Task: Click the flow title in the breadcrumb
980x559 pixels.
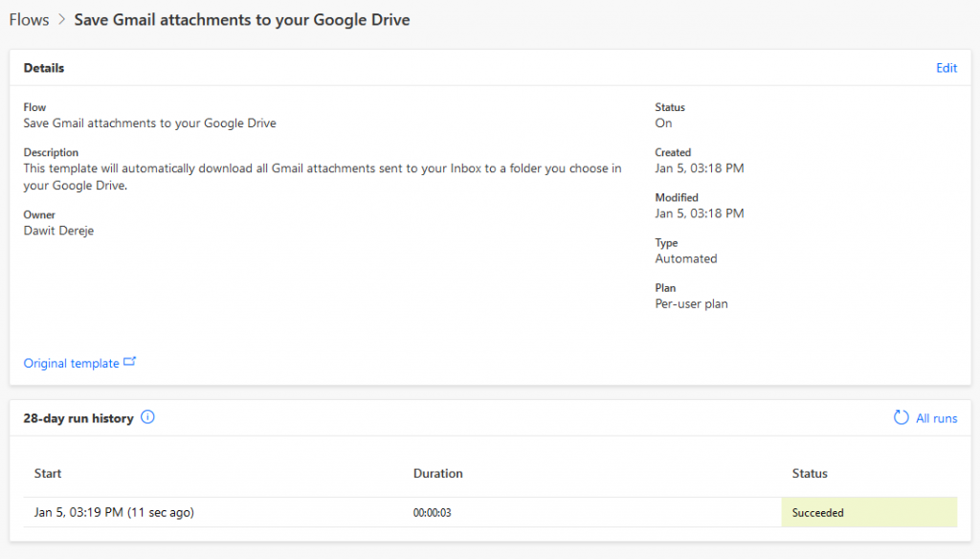Action: 241,19
